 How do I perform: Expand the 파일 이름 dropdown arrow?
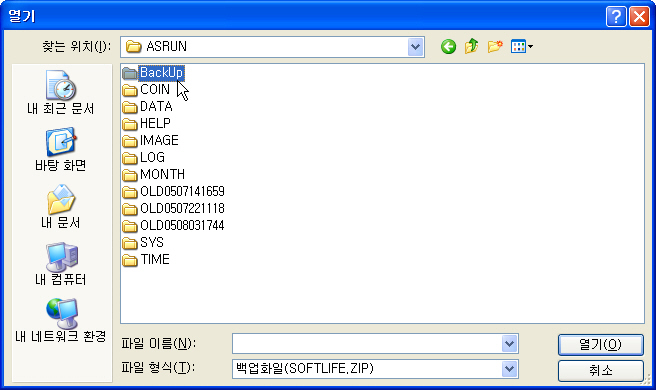509,344
